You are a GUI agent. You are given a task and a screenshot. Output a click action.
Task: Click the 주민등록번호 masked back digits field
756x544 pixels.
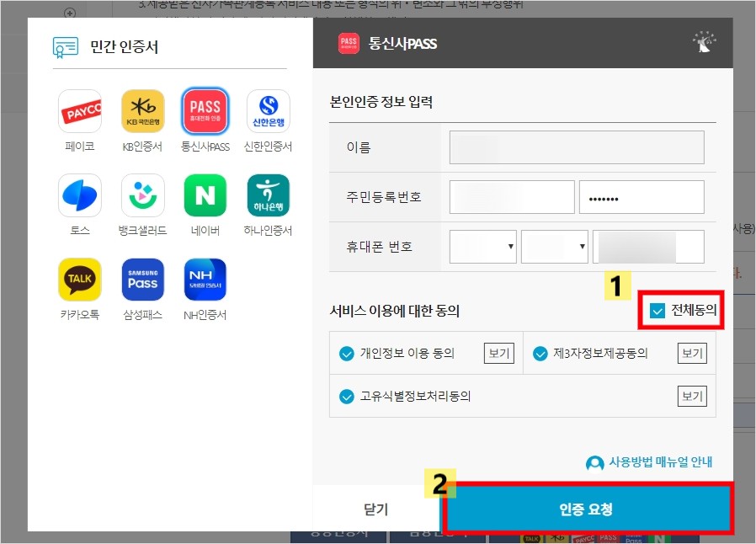click(x=642, y=197)
